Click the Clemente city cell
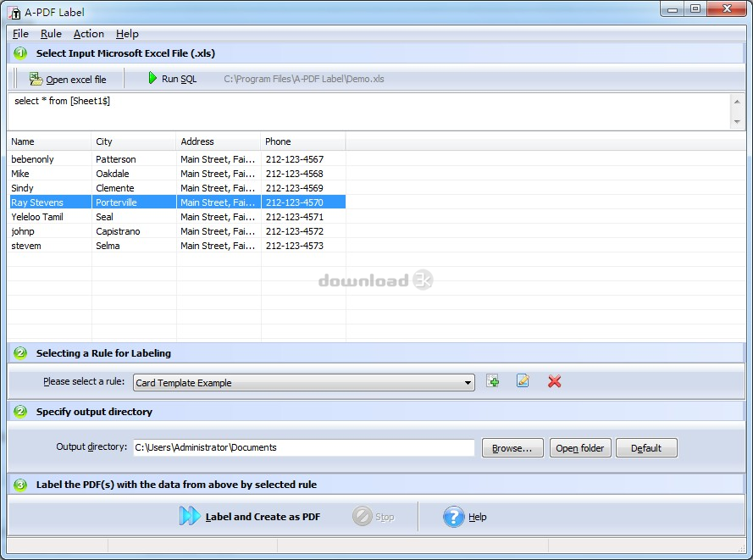This screenshot has width=753, height=560. 115,188
